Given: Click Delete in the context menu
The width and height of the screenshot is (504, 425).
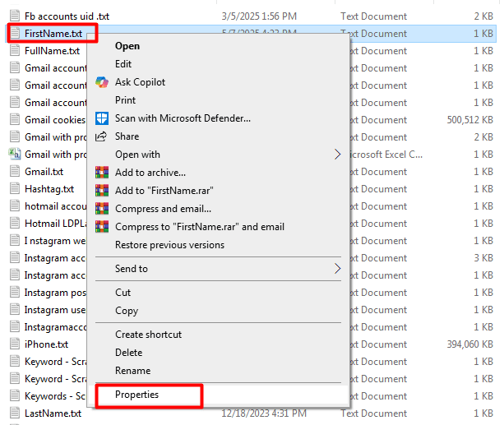Looking at the screenshot, I should click(x=128, y=353).
